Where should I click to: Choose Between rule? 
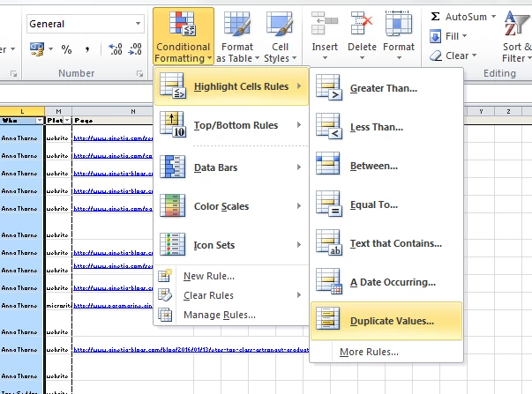coord(386,166)
